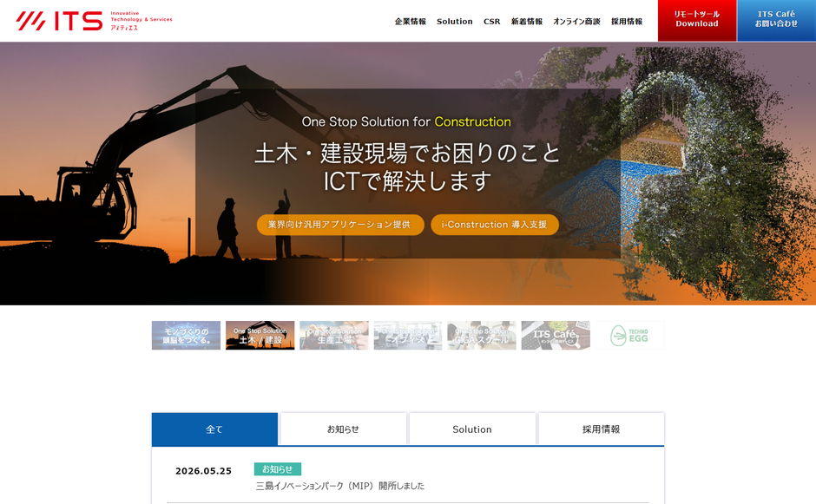This screenshot has width=816, height=504.
Task: Switch to the お知らせ news tab
Action: 343,429
